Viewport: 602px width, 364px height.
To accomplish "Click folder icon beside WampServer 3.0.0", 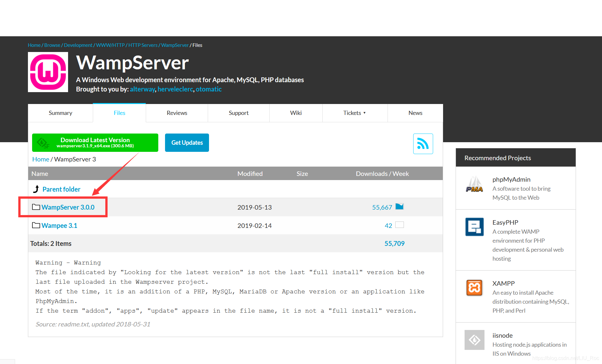I will pyautogui.click(x=36, y=207).
